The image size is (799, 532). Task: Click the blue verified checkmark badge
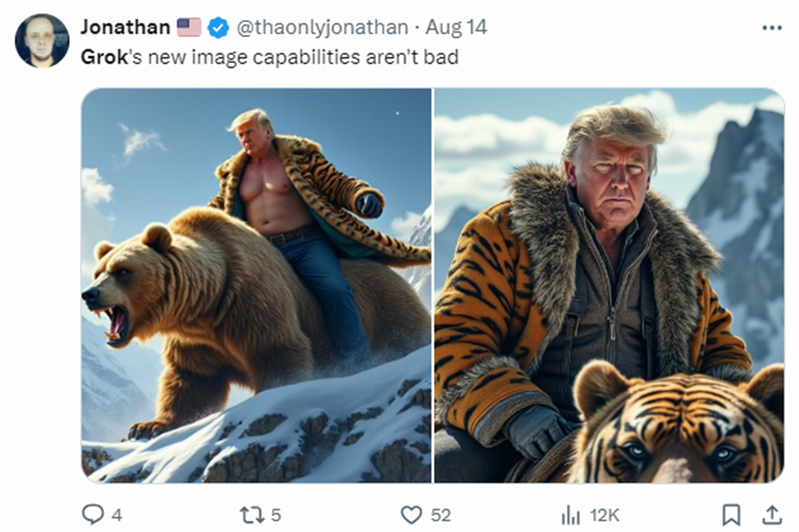[x=218, y=28]
